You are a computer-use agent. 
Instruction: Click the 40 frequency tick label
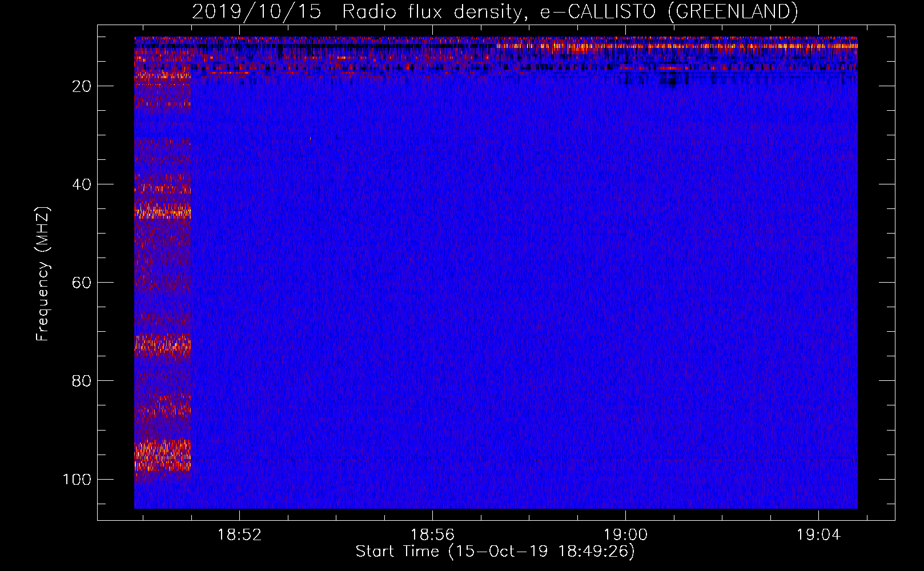pyautogui.click(x=82, y=184)
